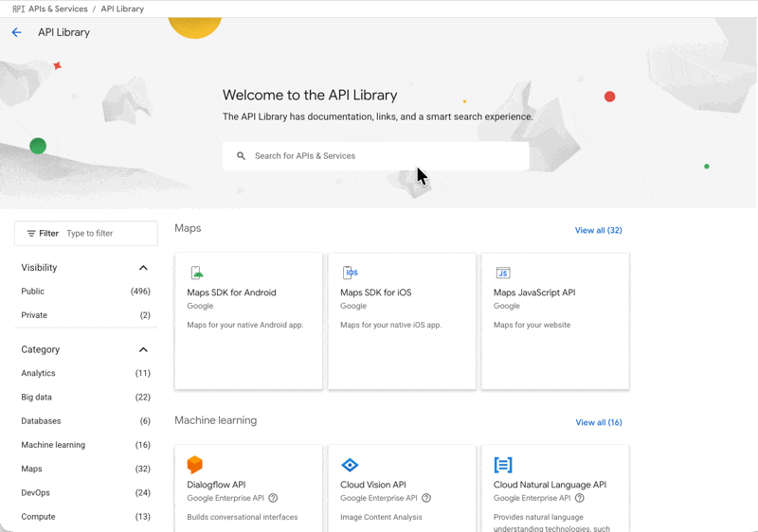Collapse the Visibility filter section
This screenshot has height=532, width=758.
(x=143, y=268)
